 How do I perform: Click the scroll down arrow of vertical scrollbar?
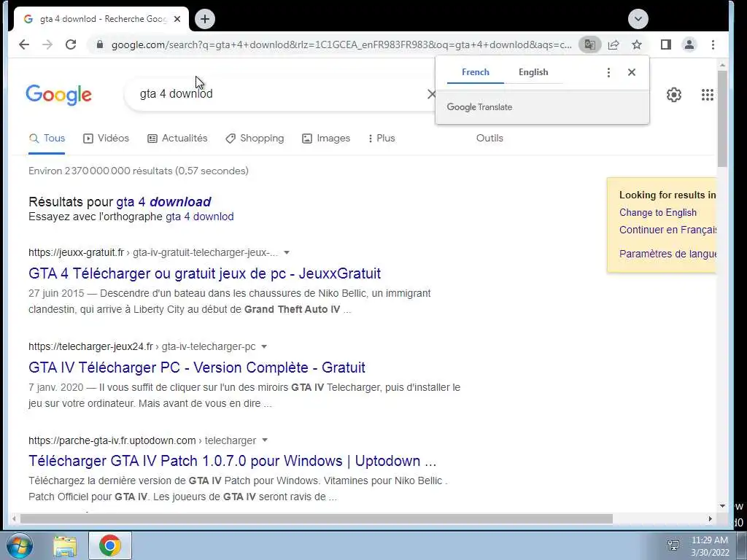point(722,506)
